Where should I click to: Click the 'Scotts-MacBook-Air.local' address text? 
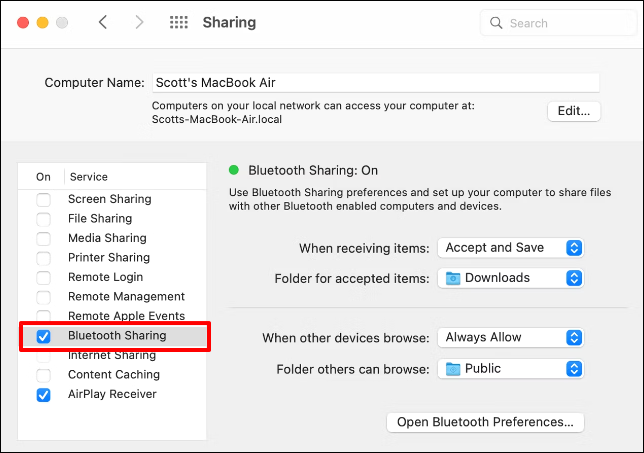click(217, 120)
